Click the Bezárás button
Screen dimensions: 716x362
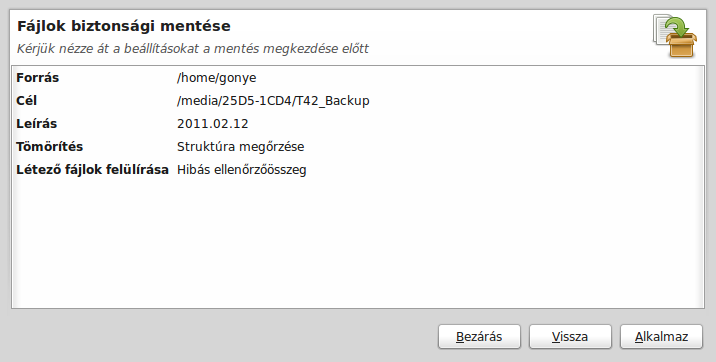(x=479, y=337)
